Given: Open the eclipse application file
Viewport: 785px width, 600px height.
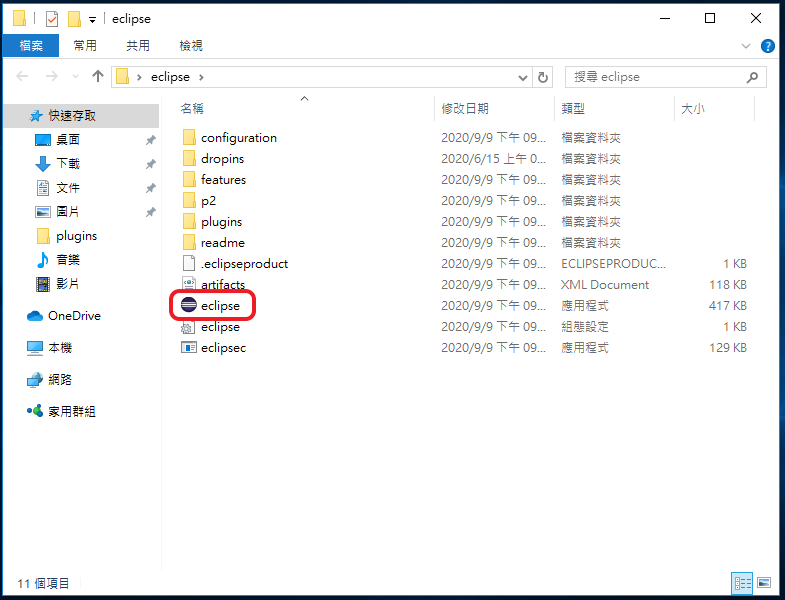Looking at the screenshot, I should coord(219,306).
